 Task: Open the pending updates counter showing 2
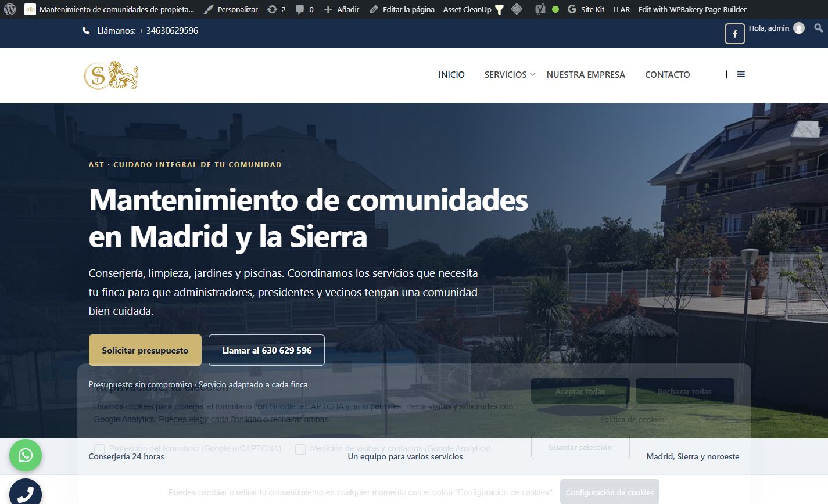coord(277,9)
